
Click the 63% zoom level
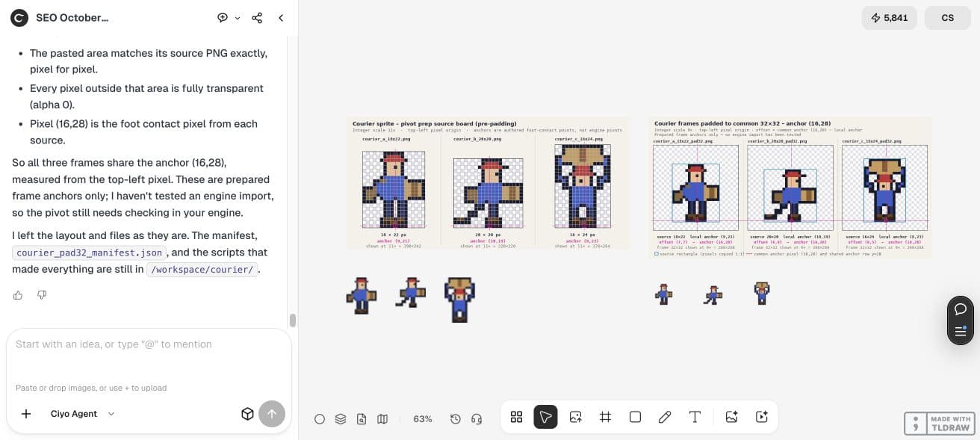point(423,419)
